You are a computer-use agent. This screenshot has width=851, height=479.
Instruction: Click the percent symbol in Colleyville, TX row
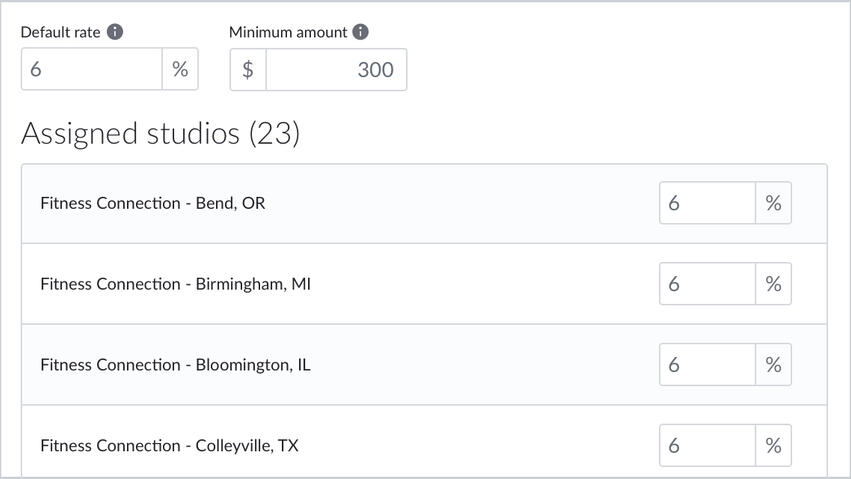773,445
